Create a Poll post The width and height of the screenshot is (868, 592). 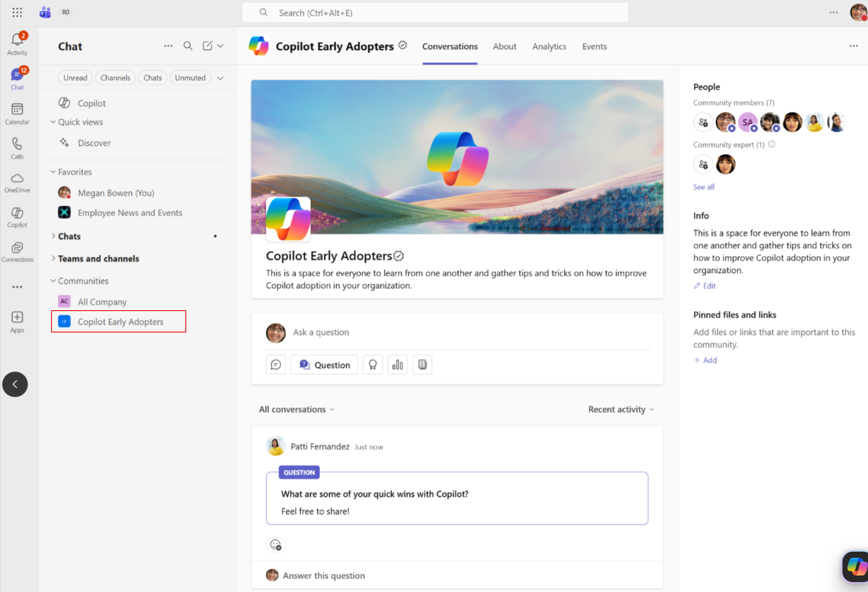pos(397,364)
